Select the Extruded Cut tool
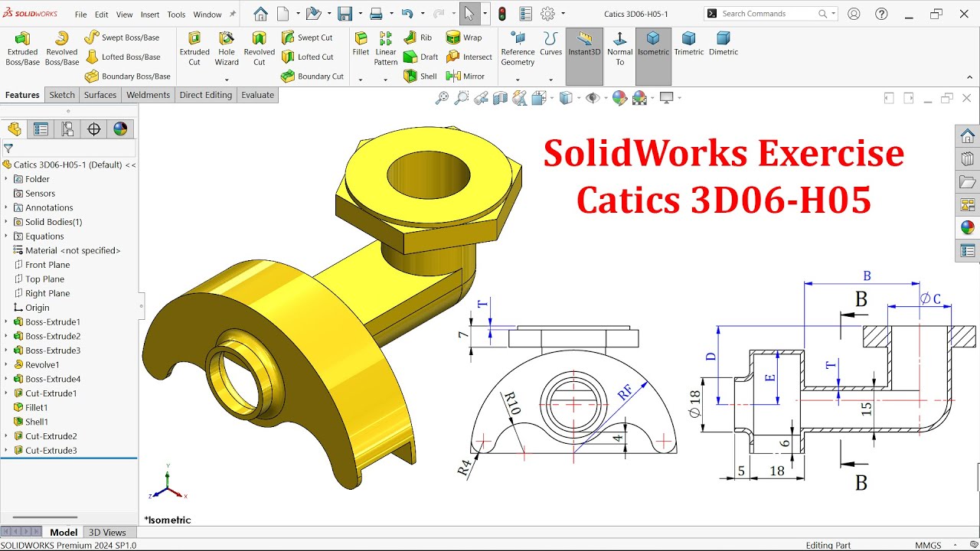Viewport: 980px width, 551px height. click(194, 50)
